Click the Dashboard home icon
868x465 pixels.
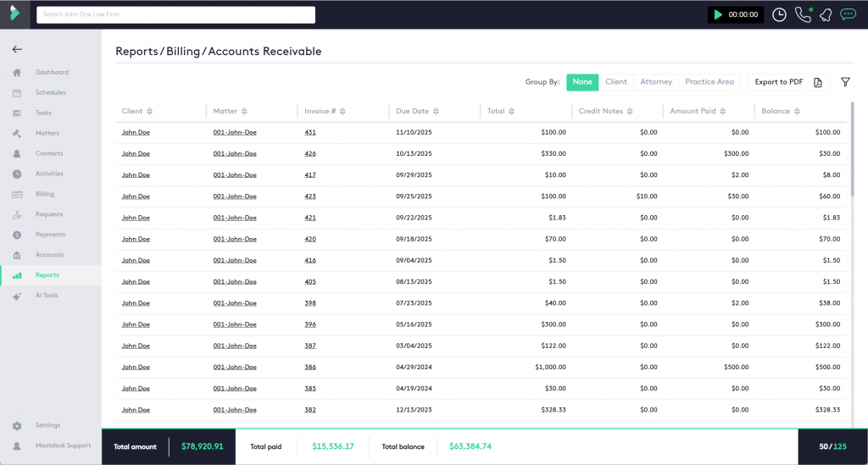(17, 73)
